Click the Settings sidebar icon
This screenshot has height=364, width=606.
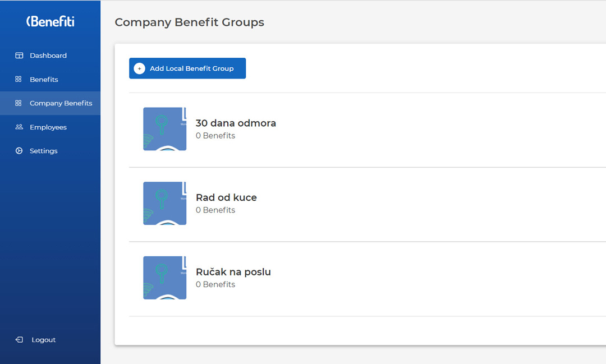pos(19,151)
